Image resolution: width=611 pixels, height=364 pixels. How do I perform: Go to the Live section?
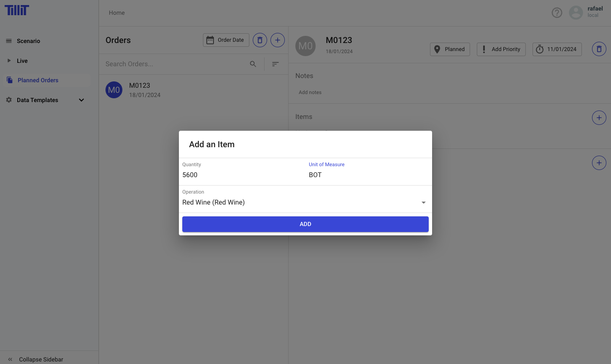22,61
